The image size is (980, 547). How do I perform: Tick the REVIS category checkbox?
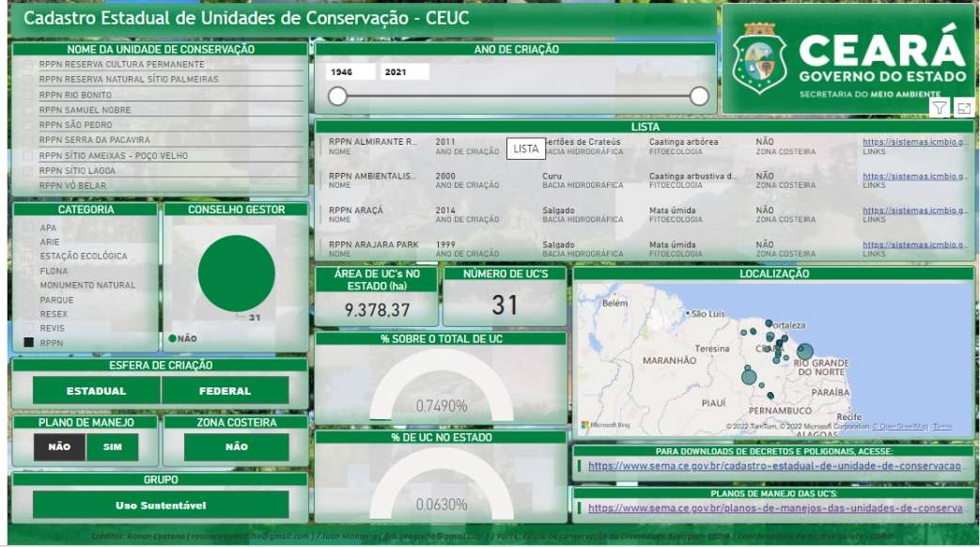28,328
